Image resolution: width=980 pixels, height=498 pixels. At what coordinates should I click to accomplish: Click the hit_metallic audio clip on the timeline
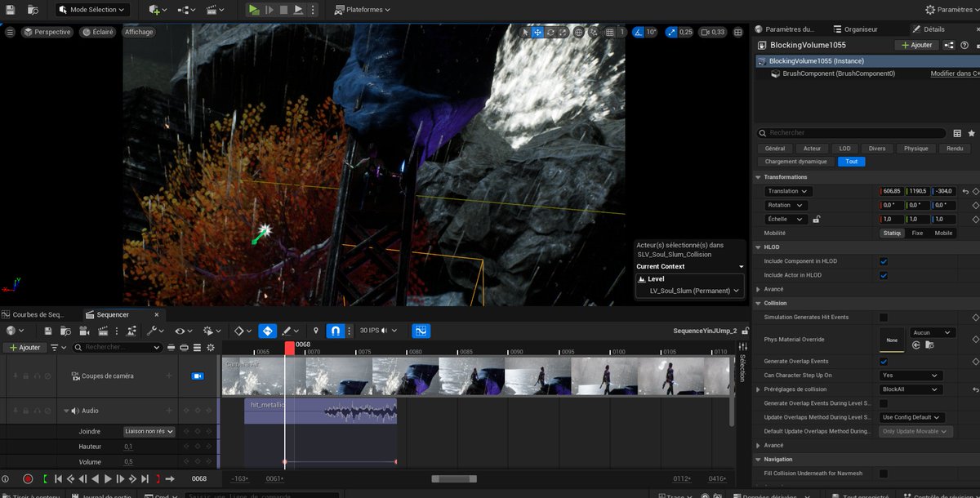pyautogui.click(x=320, y=411)
